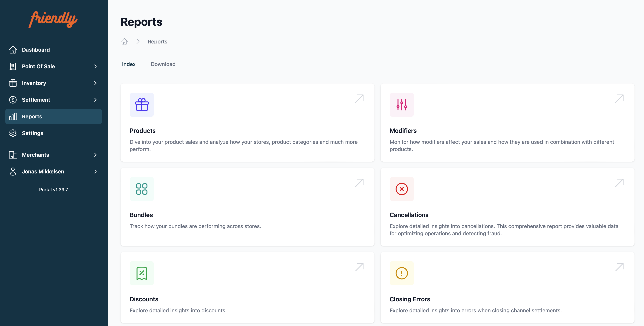Expand the Merchants sidebar chevron
This screenshot has width=644, height=326.
tap(95, 155)
